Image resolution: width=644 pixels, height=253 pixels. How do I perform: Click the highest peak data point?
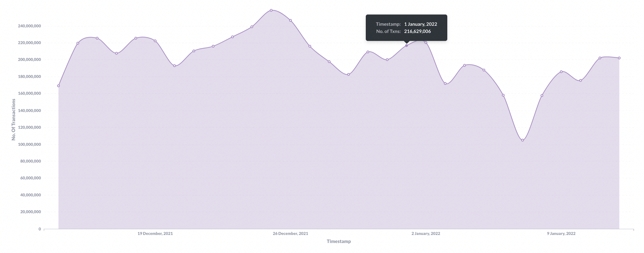tap(271, 10)
